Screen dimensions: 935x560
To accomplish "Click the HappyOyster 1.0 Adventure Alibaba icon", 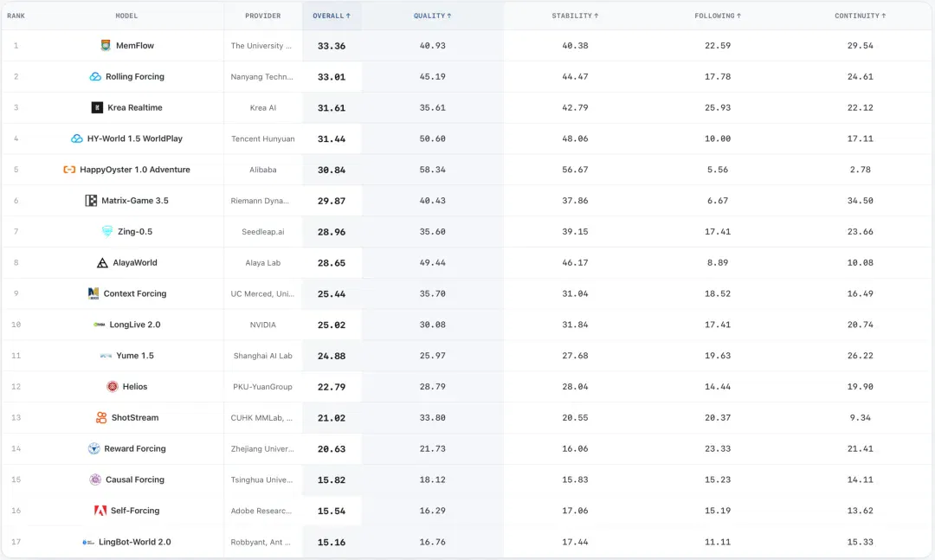I will (x=69, y=170).
